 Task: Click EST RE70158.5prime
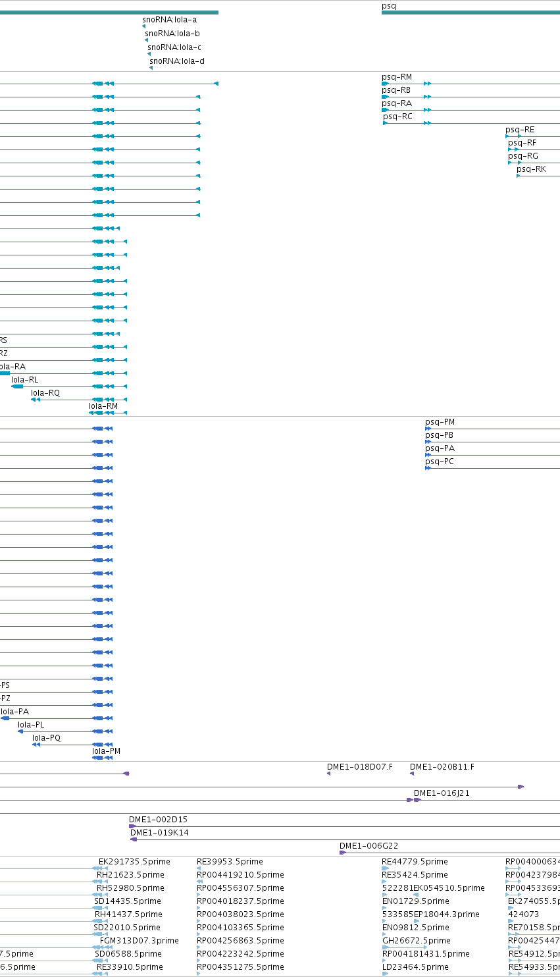coord(534,928)
